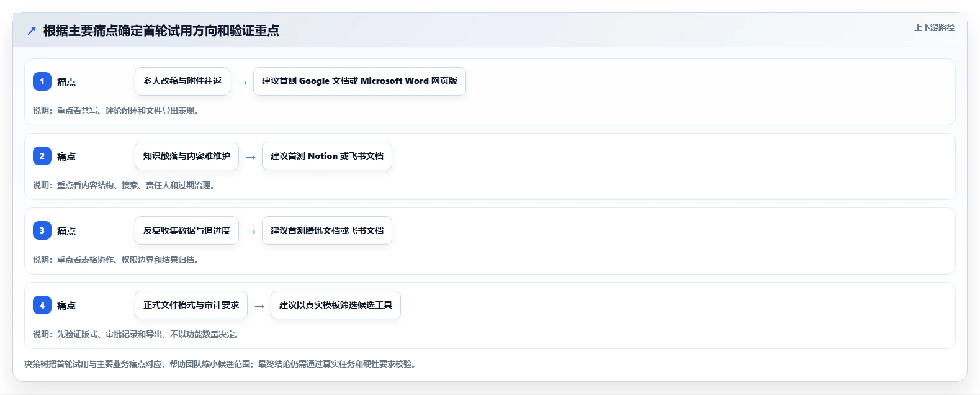This screenshot has height=395, width=980.
Task: Click arrow after 反复收集数据与追进度
Action: [x=251, y=232]
